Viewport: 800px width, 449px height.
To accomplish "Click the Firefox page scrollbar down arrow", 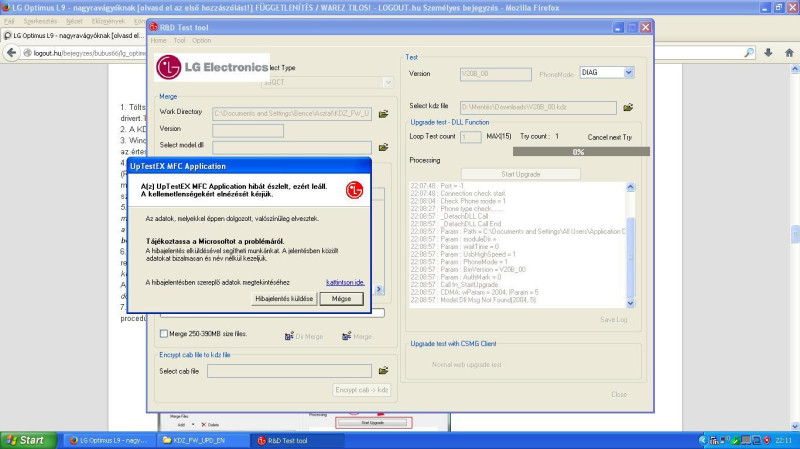I will coord(795,427).
